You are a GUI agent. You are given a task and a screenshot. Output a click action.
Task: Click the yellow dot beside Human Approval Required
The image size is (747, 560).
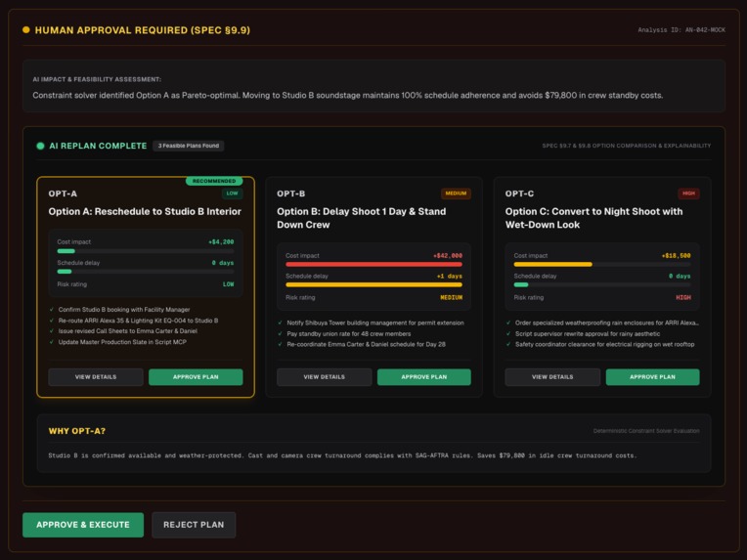(26, 30)
